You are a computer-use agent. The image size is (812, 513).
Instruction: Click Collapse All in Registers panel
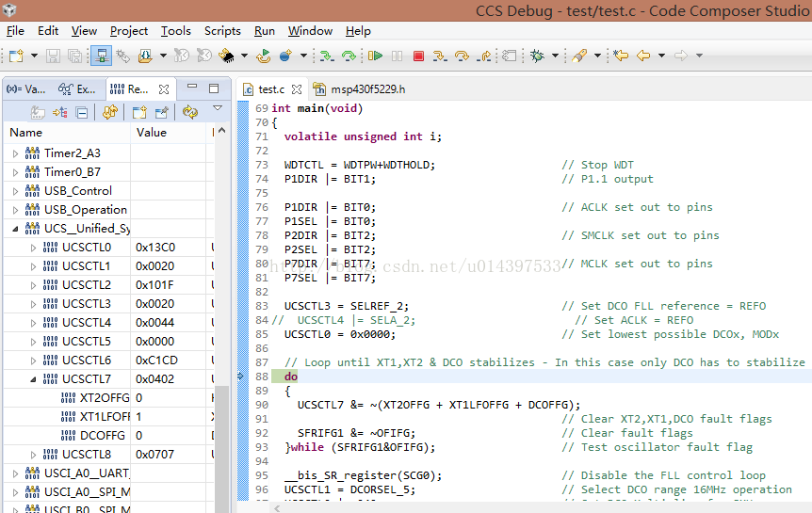[x=82, y=112]
